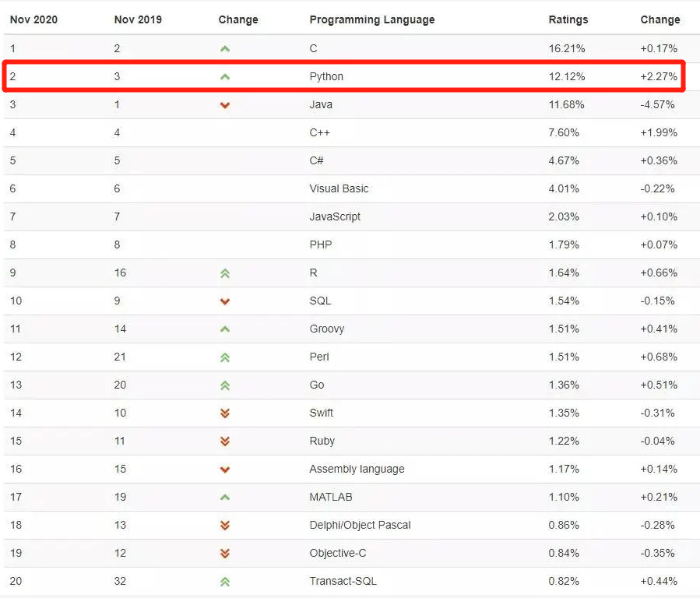The height and width of the screenshot is (598, 700).
Task: Click the red down arrow beside Java
Action: pyautogui.click(x=225, y=105)
